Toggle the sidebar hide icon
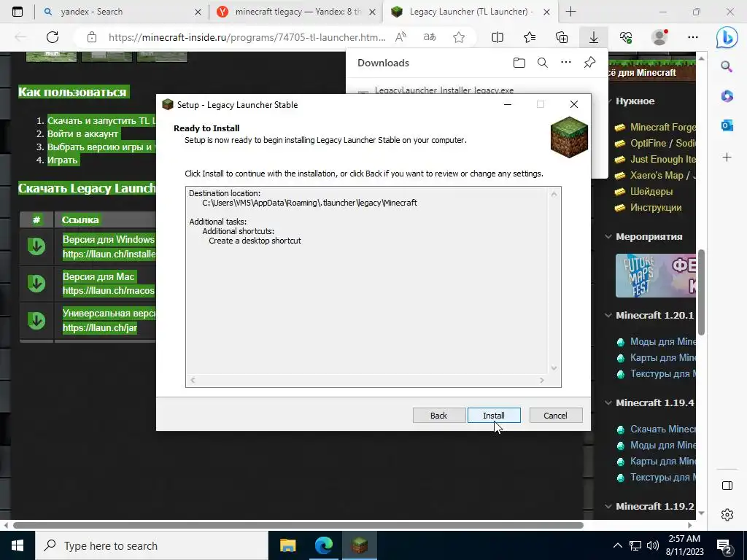Screen dimensions: 747x560 pos(727,486)
